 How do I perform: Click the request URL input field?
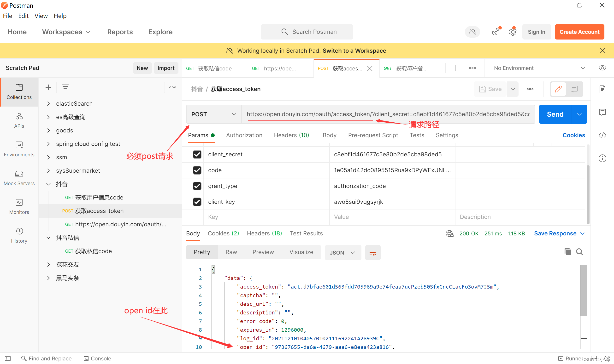(388, 114)
